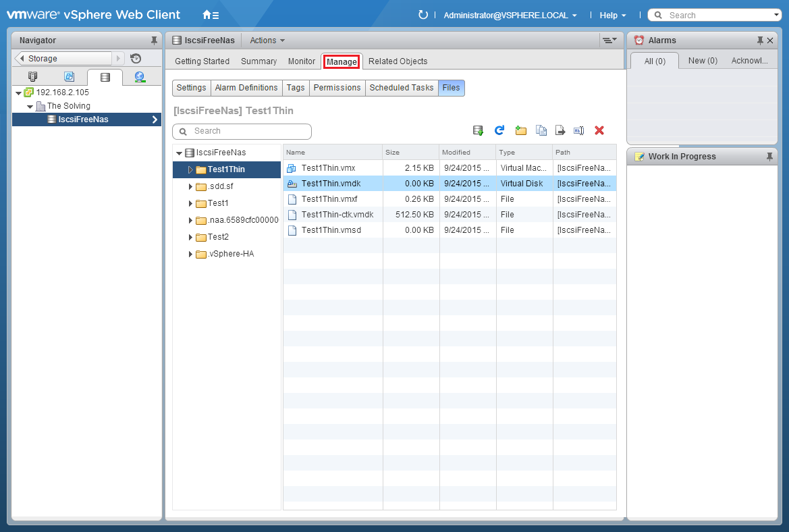Switch to VMs and Templates navigator tab
The height and width of the screenshot is (532, 789).
coord(69,76)
